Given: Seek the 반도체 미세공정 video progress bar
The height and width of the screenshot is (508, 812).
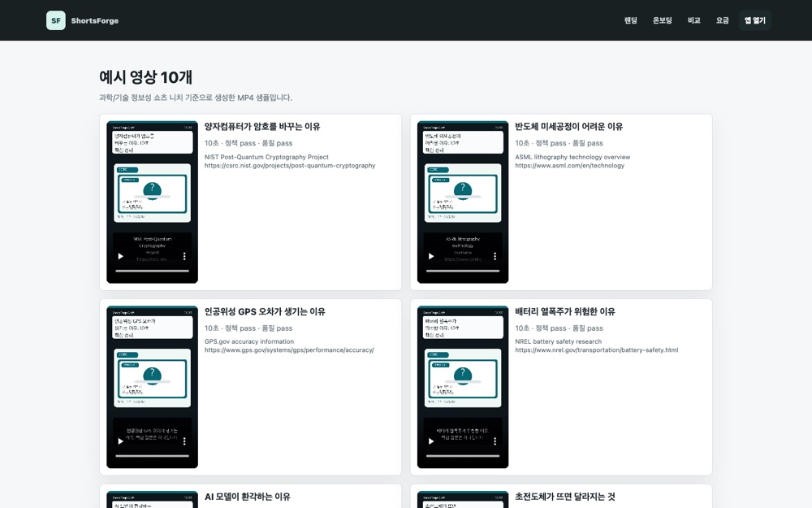Looking at the screenshot, I should [463, 271].
